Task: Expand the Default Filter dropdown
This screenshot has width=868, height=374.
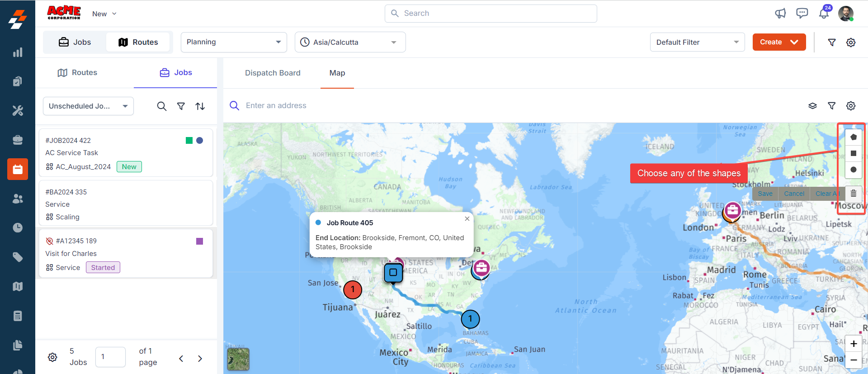Action: pos(697,42)
